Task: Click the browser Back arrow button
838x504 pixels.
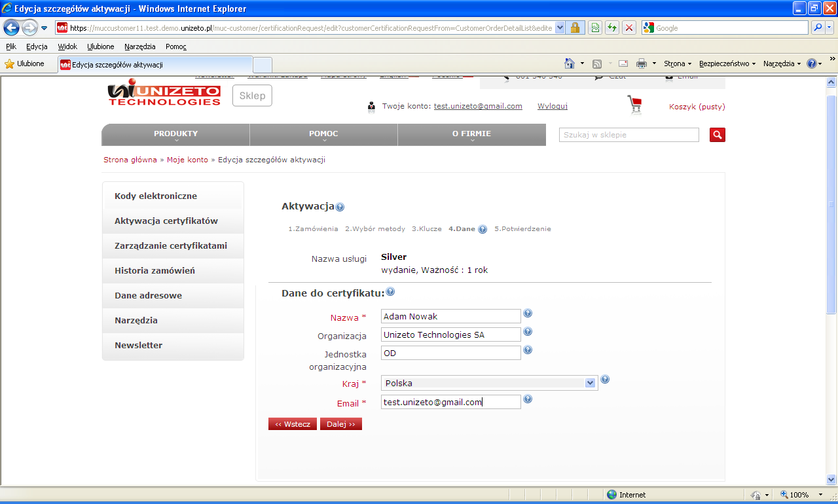Action: tap(11, 27)
